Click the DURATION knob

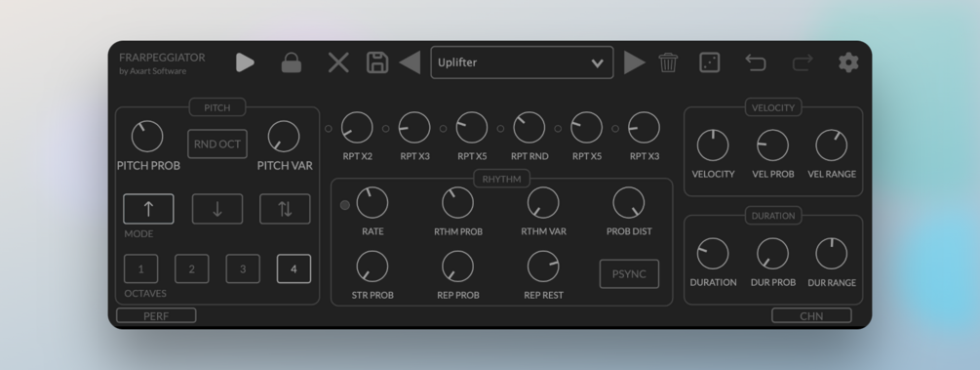(713, 254)
